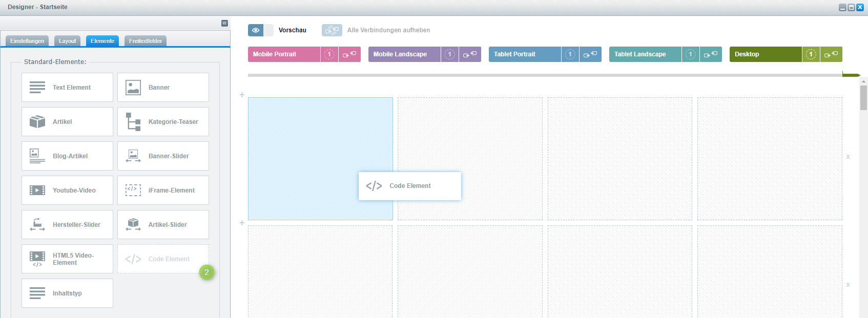Click the HTML5 Video-Element icon

pyautogui.click(x=37, y=259)
